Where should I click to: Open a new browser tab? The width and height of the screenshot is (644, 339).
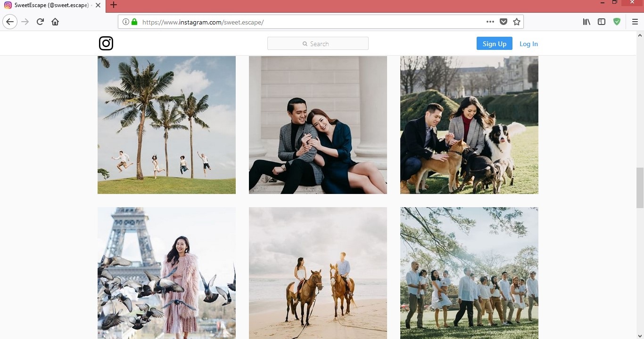113,5
